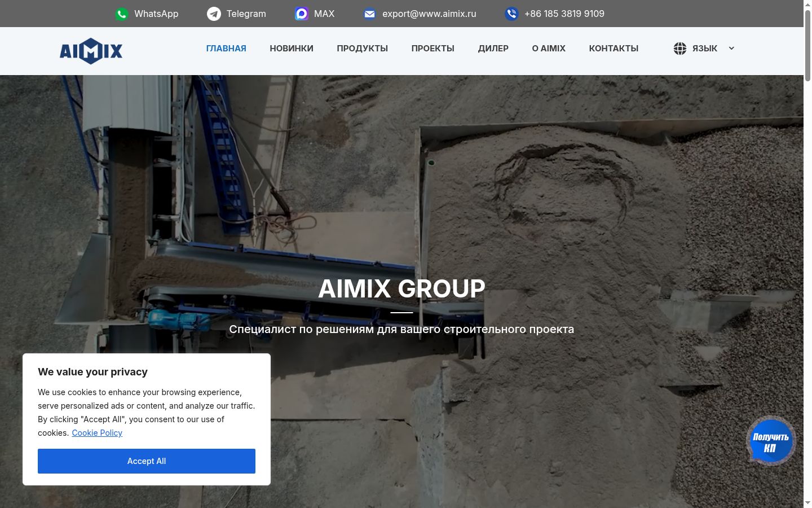The height and width of the screenshot is (508, 812).
Task: Click the green WhatsApp icon
Action: (x=122, y=14)
